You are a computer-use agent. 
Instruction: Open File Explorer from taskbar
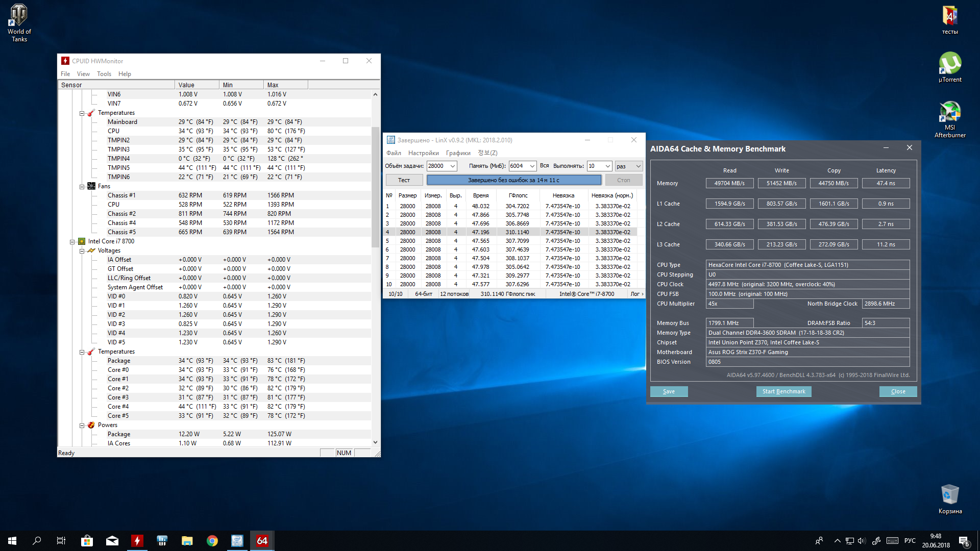pos(187,541)
